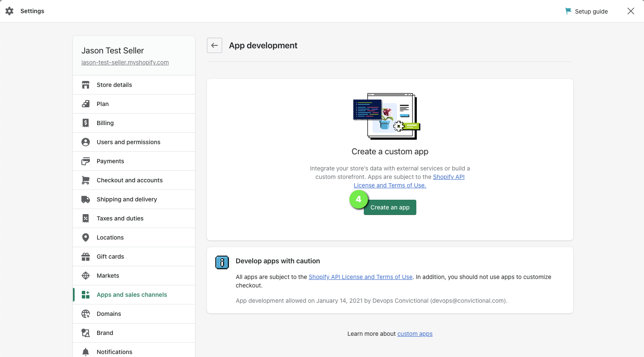Click the Shipping truck icon
Image resolution: width=644 pixels, height=357 pixels.
(86, 199)
